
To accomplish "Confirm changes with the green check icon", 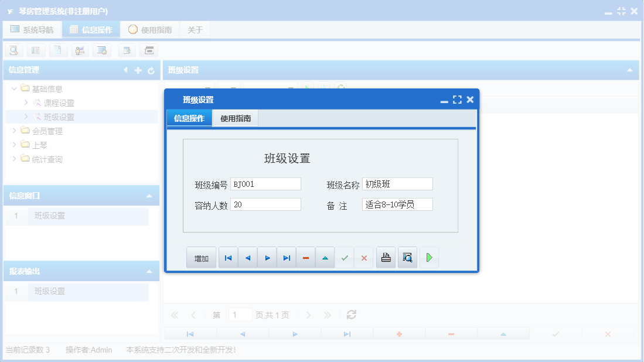I will pyautogui.click(x=345, y=257).
